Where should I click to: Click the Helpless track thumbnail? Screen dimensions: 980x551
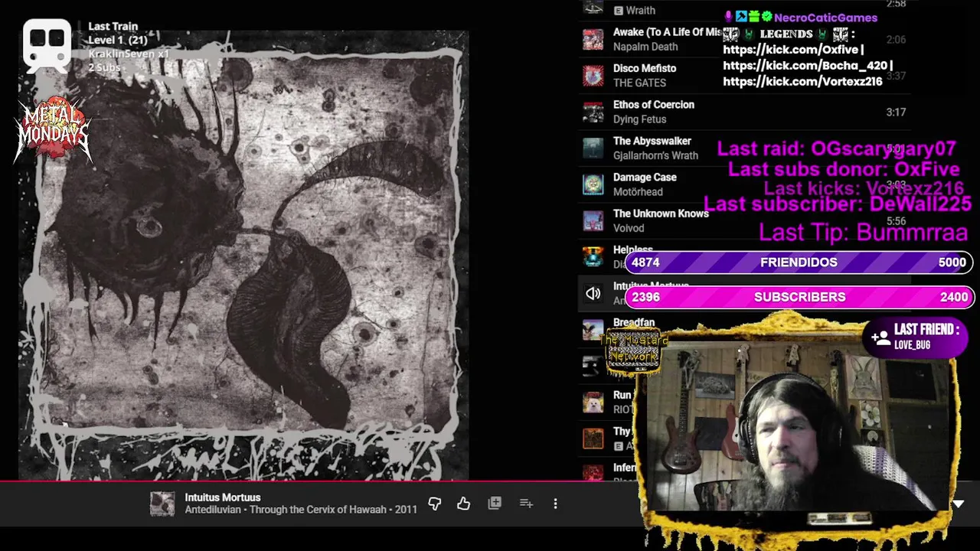593,257
